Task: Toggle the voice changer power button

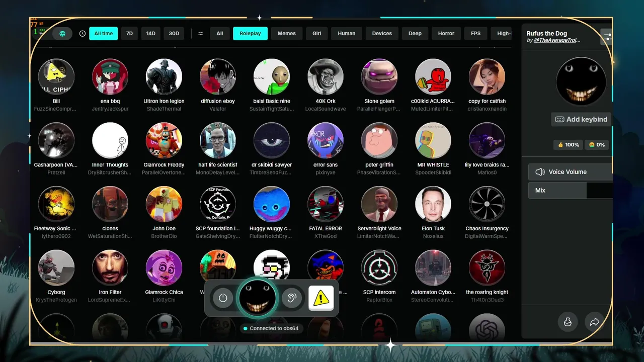Action: 223,298
